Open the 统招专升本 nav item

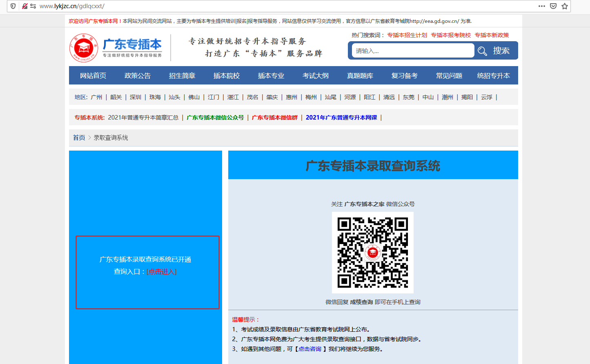click(x=494, y=75)
